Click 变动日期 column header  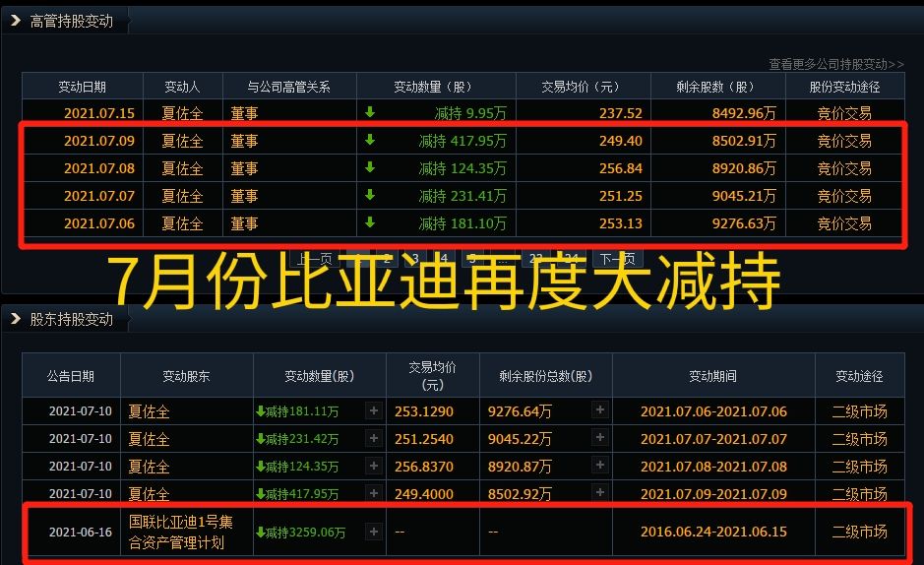(x=83, y=87)
